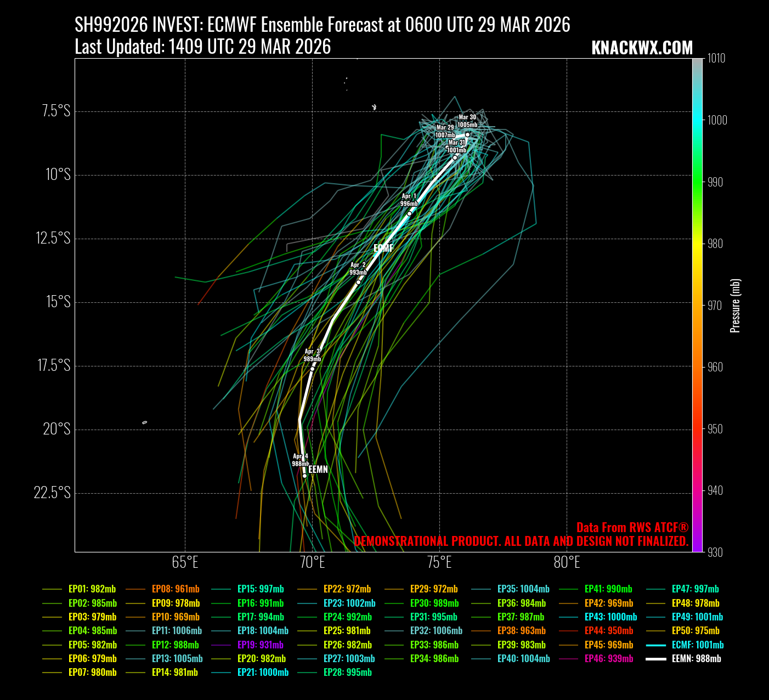Click the Apr 4 988mb track point
Viewport: 769px width, 700px height.
(305, 476)
